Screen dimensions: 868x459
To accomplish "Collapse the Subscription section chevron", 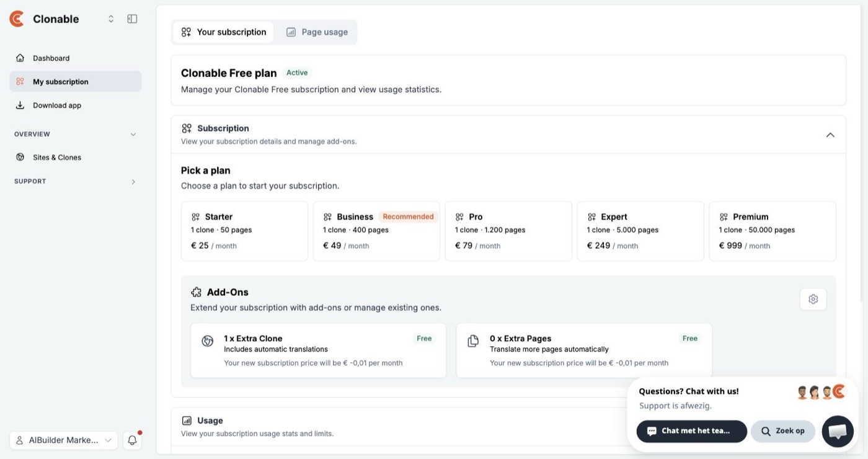I will [x=830, y=135].
